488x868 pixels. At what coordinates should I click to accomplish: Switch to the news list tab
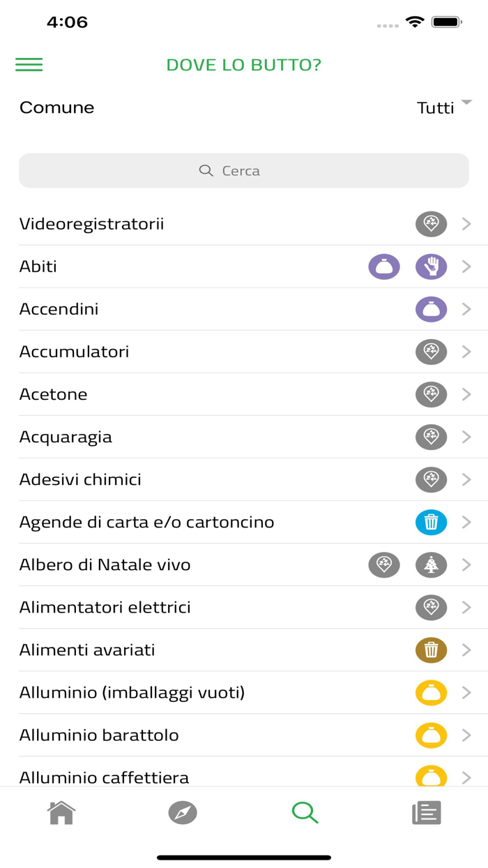coord(427,811)
